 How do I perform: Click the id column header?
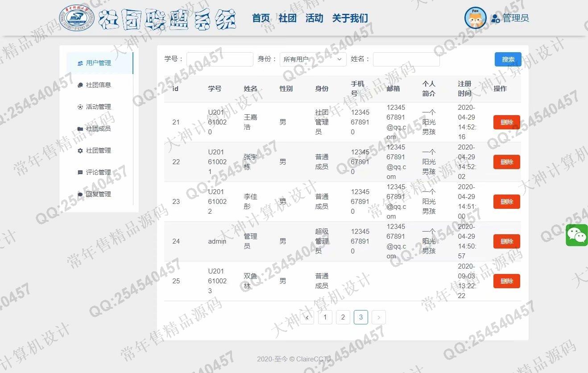coord(175,89)
